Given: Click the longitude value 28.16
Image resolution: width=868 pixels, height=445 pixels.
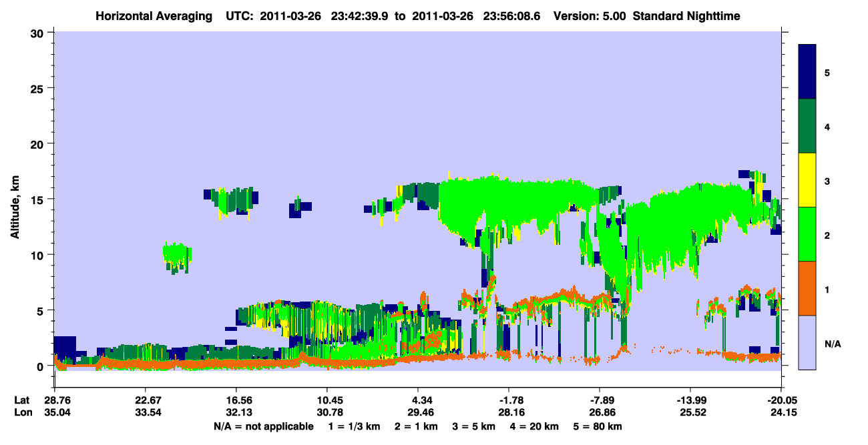Looking at the screenshot, I should (509, 413).
